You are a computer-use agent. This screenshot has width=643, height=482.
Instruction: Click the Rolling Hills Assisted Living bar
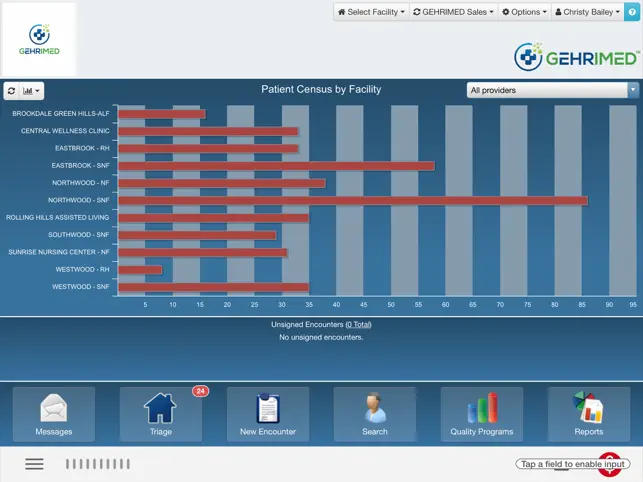[x=213, y=218]
